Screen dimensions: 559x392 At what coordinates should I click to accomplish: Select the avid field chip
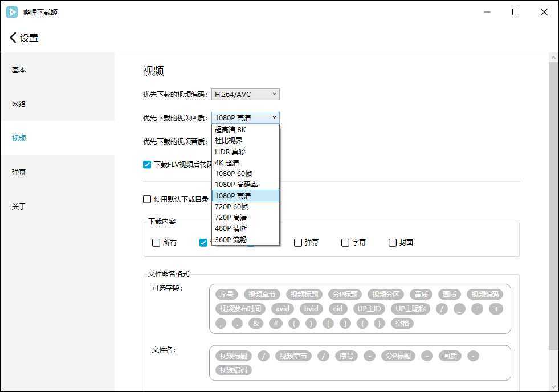coord(282,308)
